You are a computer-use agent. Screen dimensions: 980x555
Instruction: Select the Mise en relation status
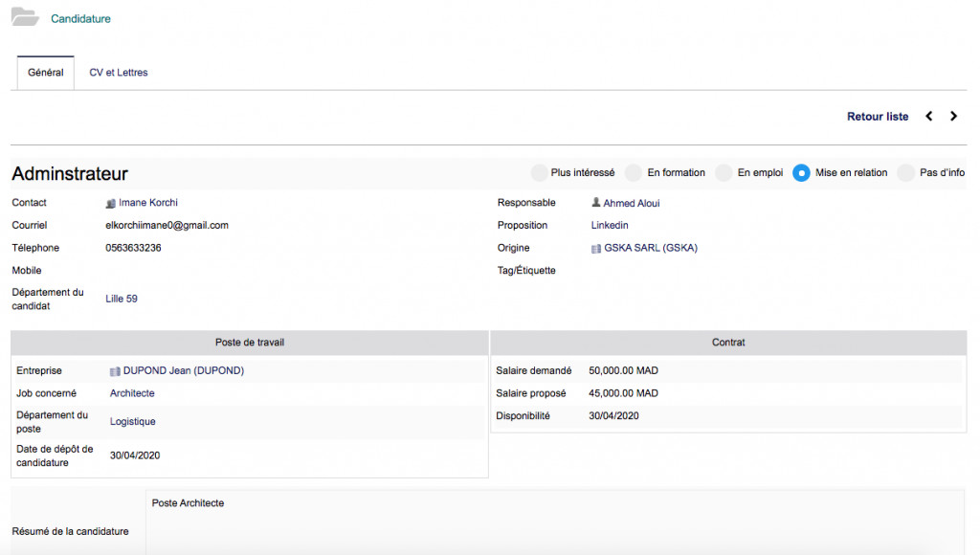[x=801, y=173]
